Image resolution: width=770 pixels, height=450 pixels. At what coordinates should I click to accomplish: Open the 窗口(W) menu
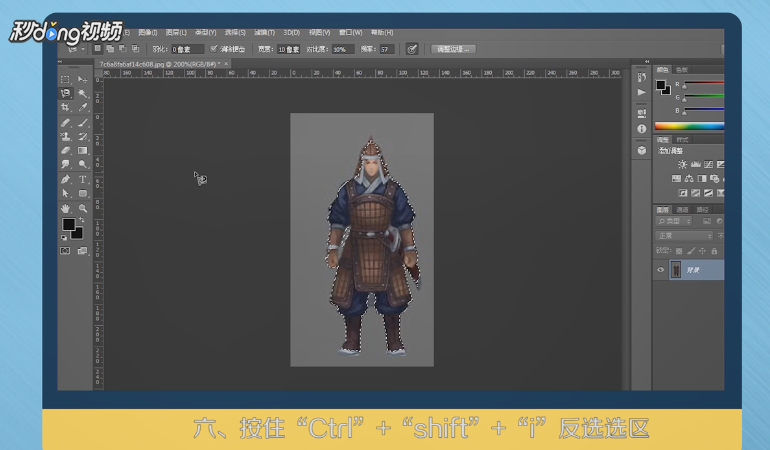coord(351,32)
